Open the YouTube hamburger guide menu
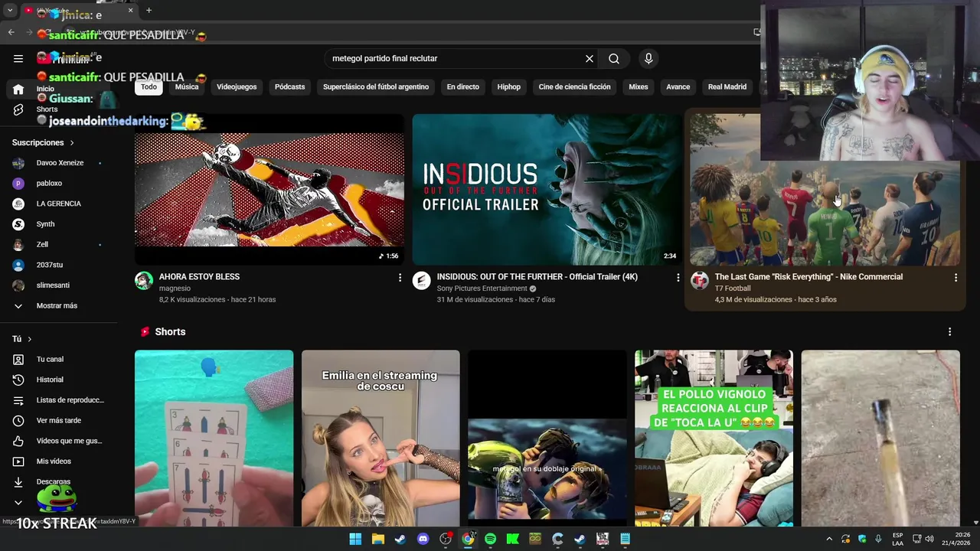The image size is (980, 551). click(x=18, y=58)
